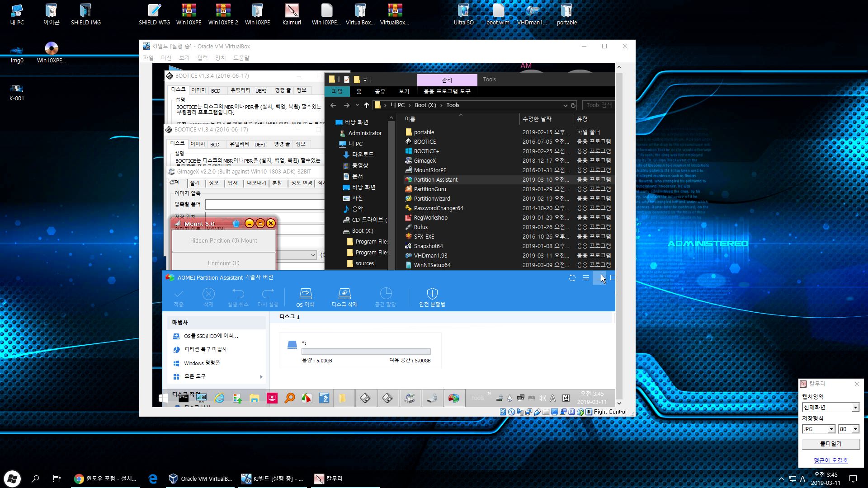Click the 공간 할당 pie chart icon

pyautogui.click(x=386, y=294)
